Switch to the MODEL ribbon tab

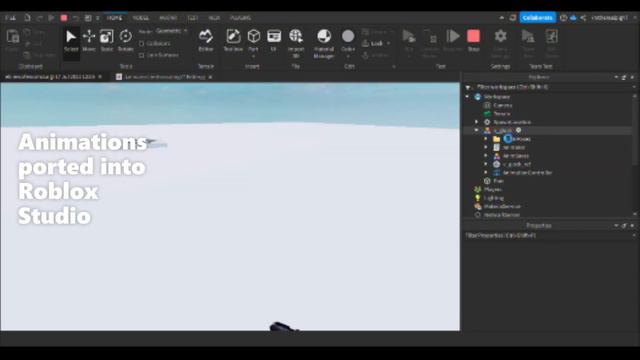point(141,18)
